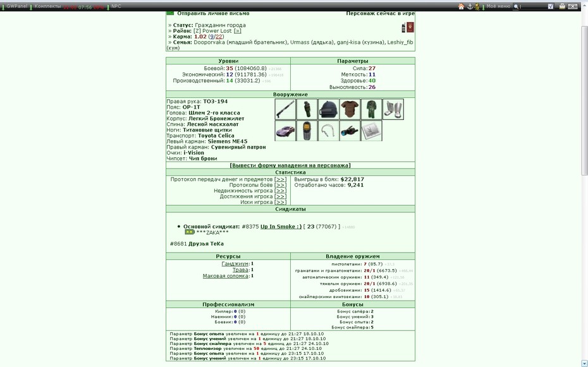Image resolution: width=588 pixels, height=367 pixels.
Task: Click the Siemens ME45 left pocket text
Action: (x=228, y=141)
